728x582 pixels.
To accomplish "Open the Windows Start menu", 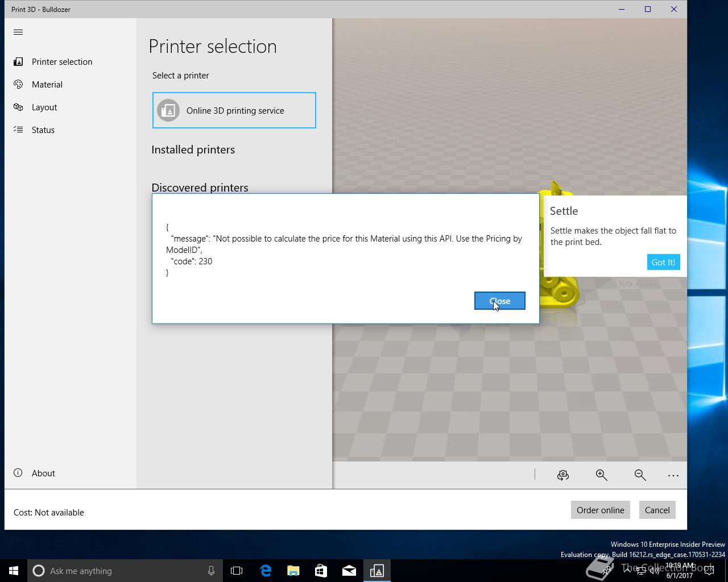I will point(14,571).
